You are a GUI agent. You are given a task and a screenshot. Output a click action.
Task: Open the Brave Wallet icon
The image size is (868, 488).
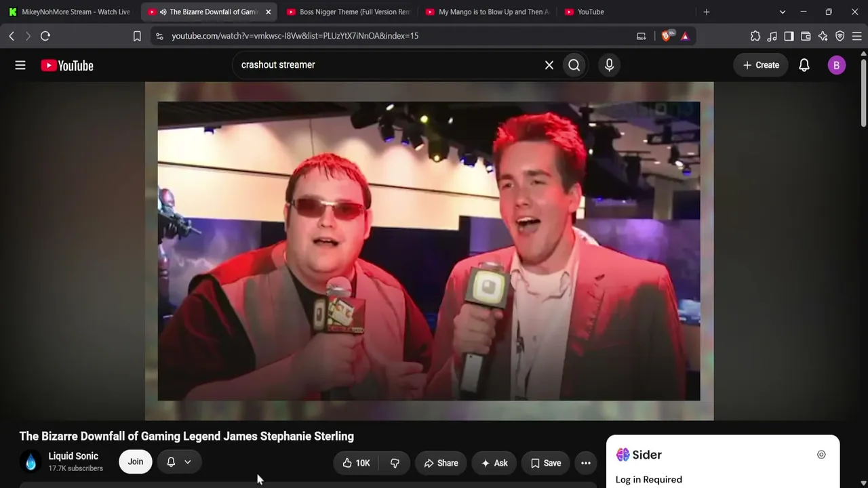point(806,36)
